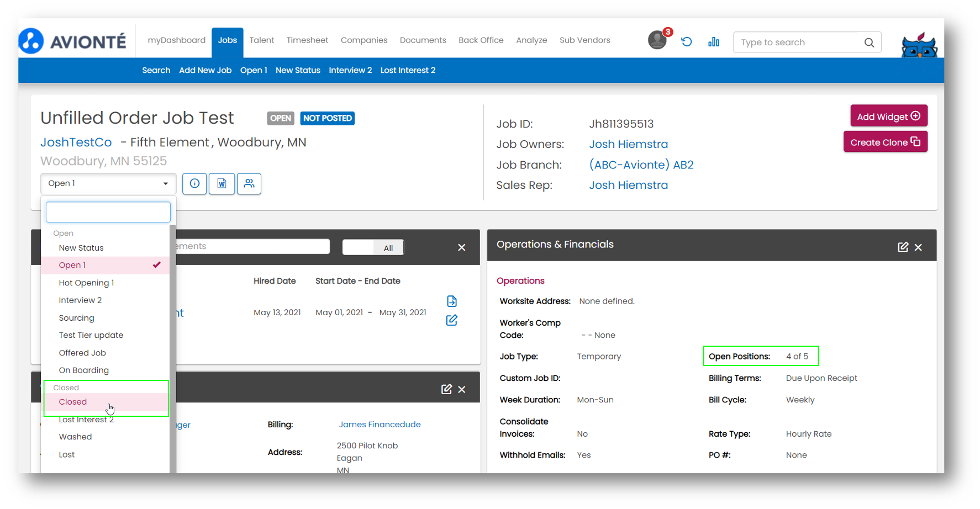
Task: Click the status dropdown list scrollbar
Action: [172, 349]
